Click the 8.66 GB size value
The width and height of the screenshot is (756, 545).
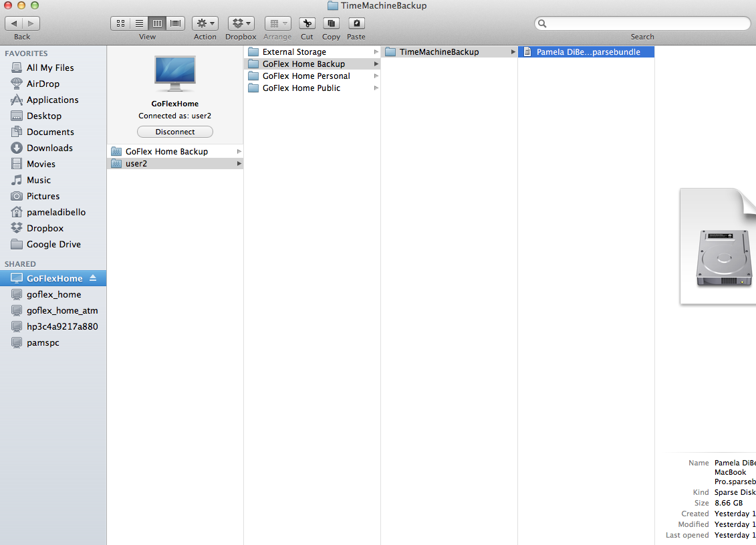coord(729,503)
